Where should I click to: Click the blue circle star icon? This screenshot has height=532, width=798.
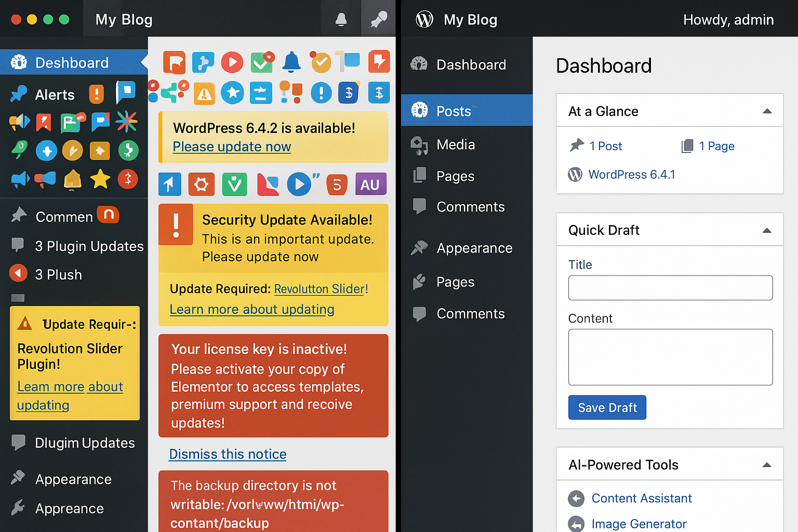[232, 93]
